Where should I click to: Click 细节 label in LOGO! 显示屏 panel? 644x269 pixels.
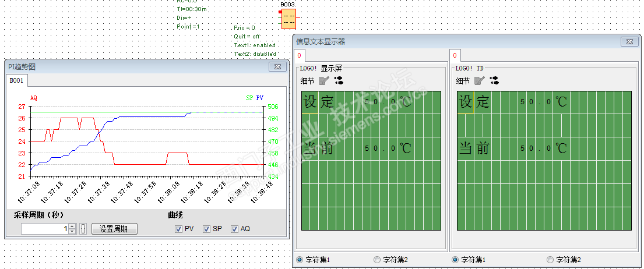point(307,81)
